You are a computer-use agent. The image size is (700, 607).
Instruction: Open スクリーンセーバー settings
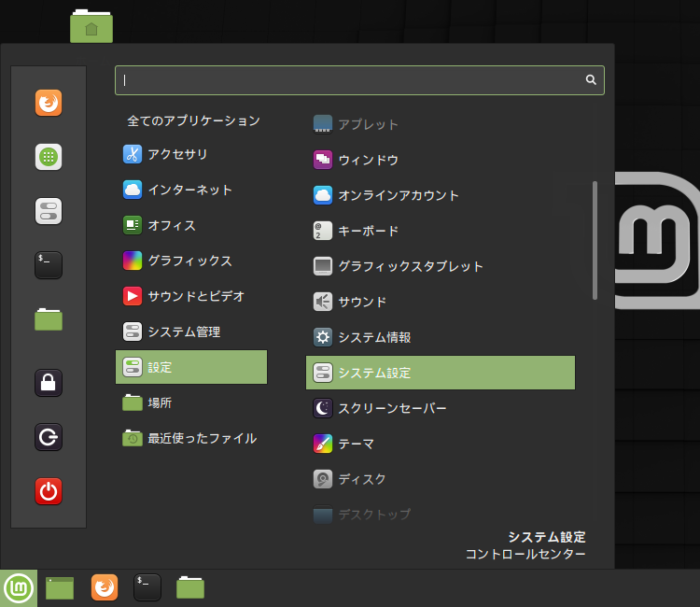click(441, 408)
